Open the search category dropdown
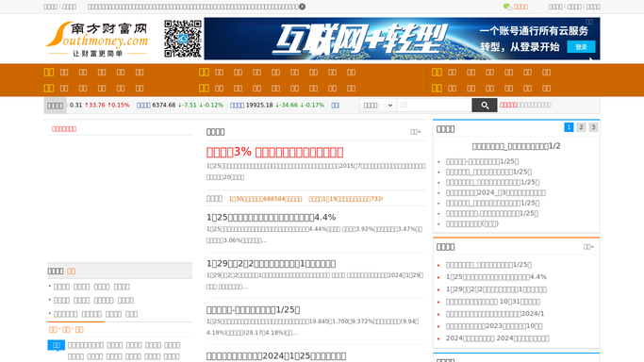 [x=378, y=105]
